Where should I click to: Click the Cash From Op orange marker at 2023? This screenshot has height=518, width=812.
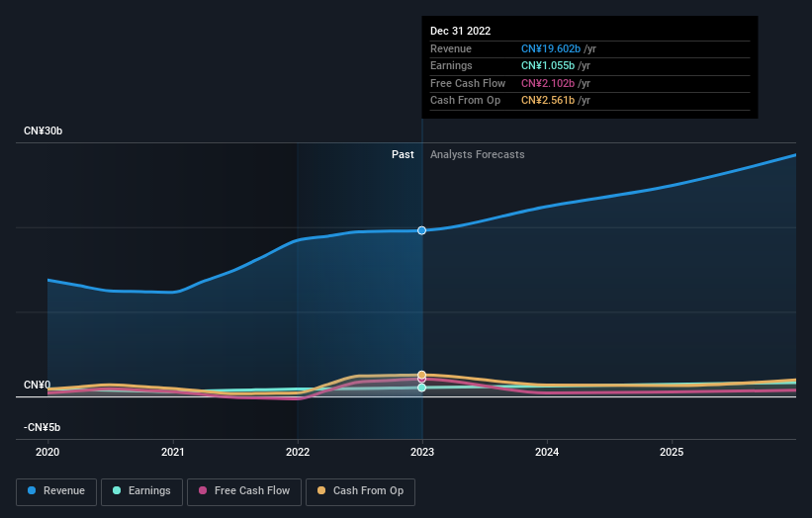coord(422,375)
